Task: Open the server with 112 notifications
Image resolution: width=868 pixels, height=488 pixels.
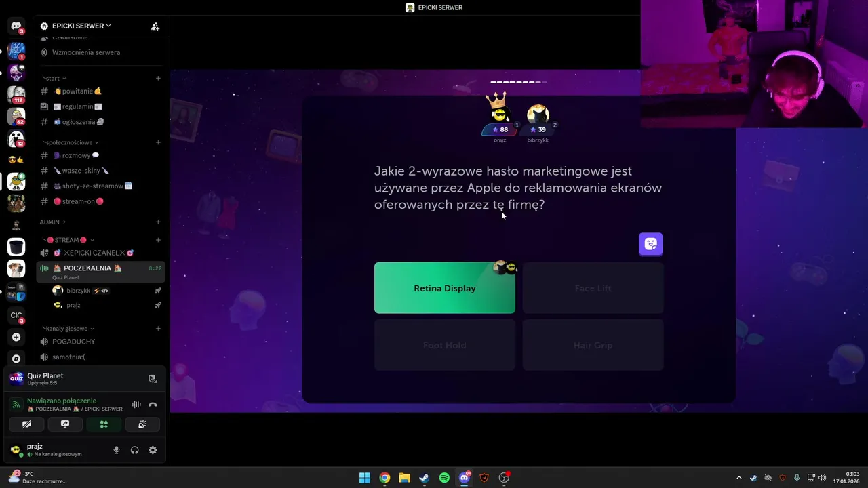Action: [16, 94]
